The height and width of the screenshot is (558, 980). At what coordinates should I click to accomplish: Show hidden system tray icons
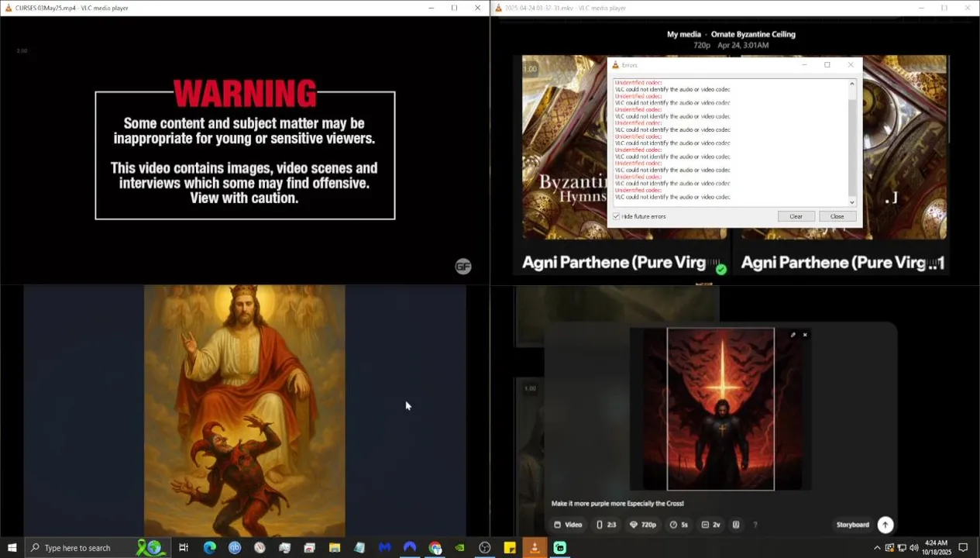point(877,548)
